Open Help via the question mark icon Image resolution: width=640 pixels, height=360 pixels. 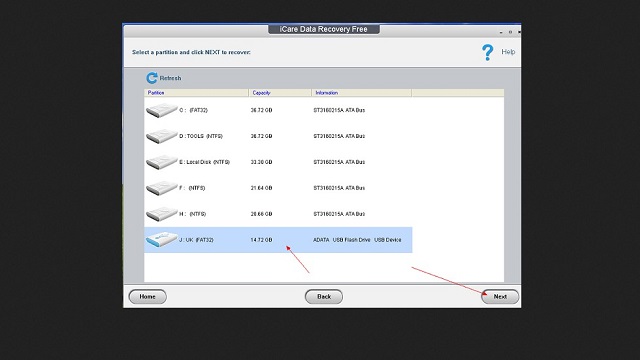(x=487, y=52)
